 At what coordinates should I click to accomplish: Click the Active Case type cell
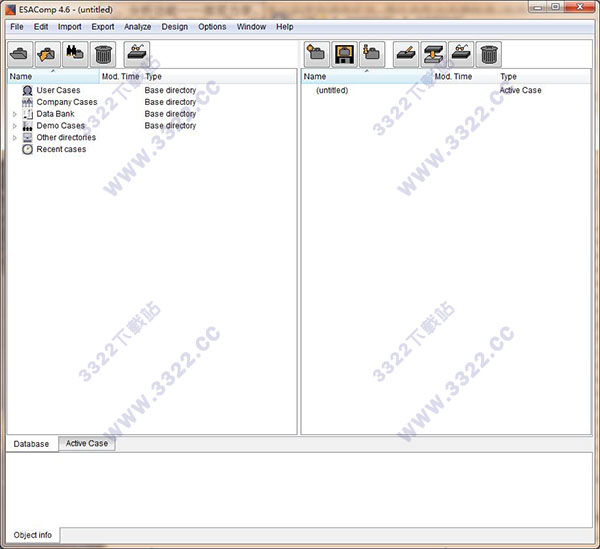click(x=520, y=90)
